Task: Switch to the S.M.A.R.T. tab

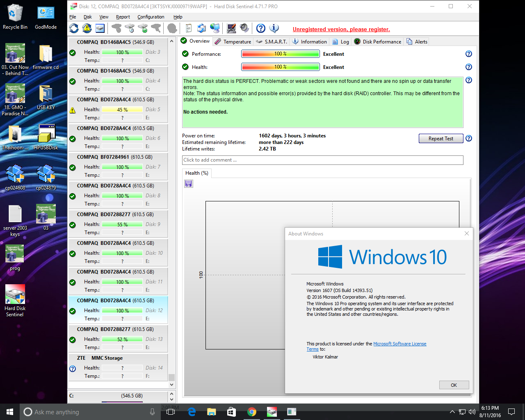Action: tap(272, 41)
